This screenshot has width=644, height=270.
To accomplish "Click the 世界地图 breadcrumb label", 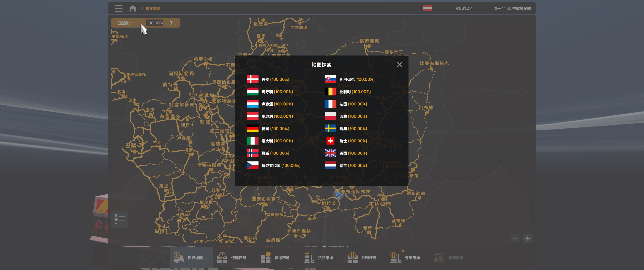I will (153, 8).
